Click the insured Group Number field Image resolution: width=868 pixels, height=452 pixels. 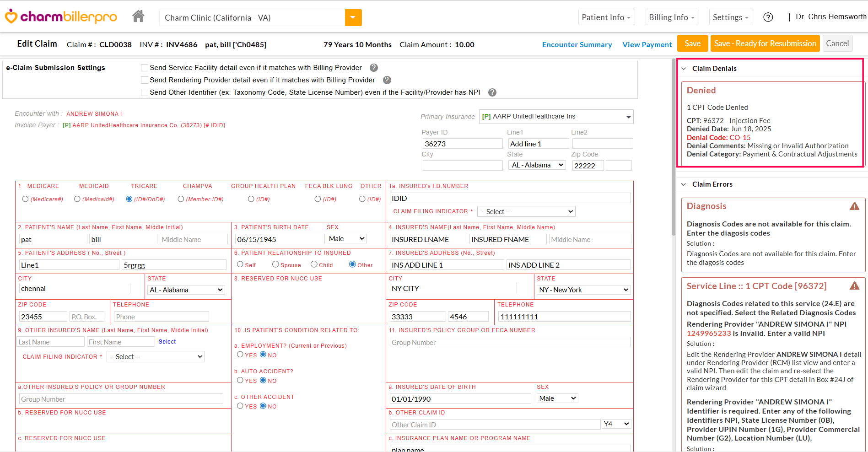click(510, 342)
